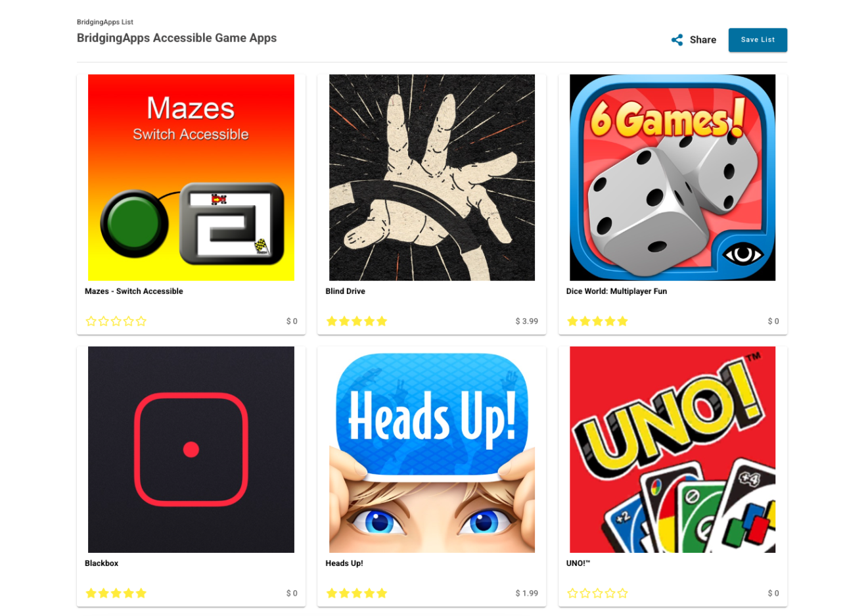Image resolution: width=868 pixels, height=616 pixels.
Task: Click the empty star rating under Mazes
Action: 116,321
